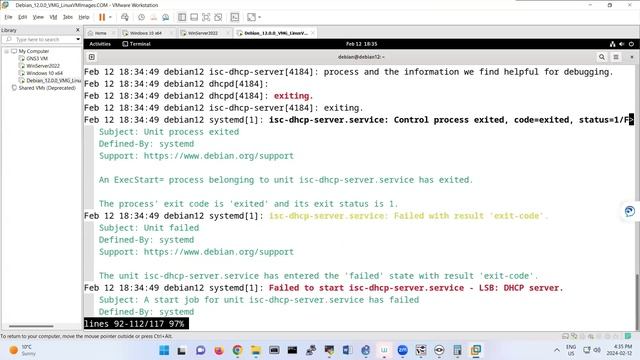Image resolution: width=640 pixels, height=360 pixels.
Task: Switch to Unity mode toolbar icon
Action: (218, 17)
